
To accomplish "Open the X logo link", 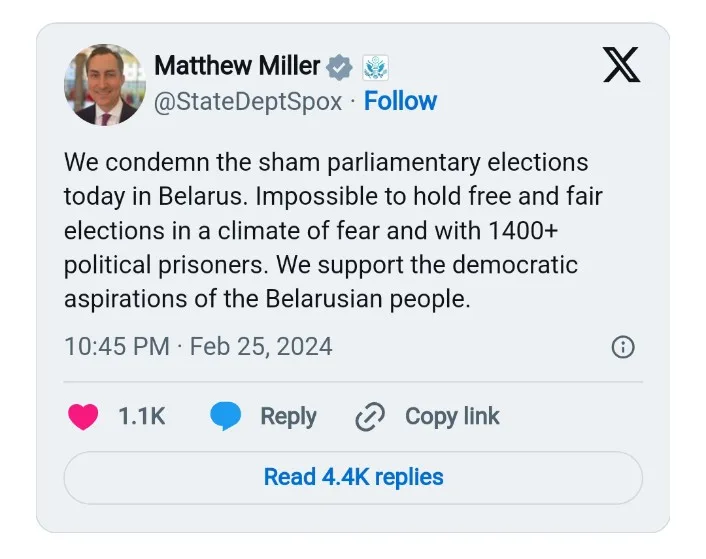I will (x=621, y=66).
